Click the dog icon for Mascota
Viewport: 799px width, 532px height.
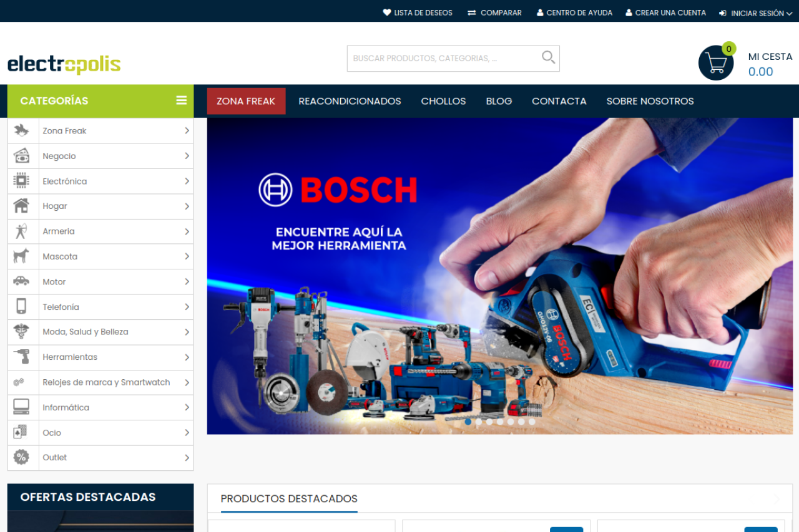22,256
